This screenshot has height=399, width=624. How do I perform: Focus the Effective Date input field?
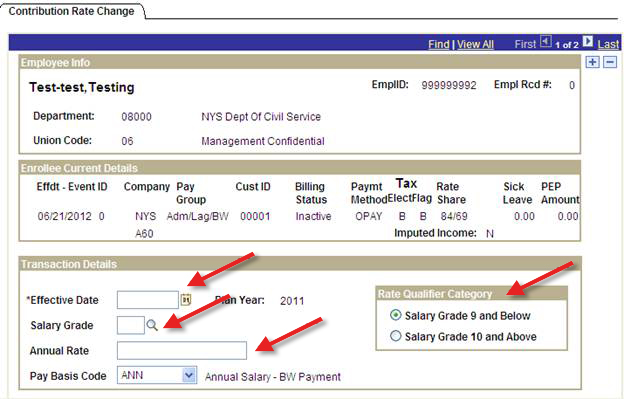coord(148,300)
